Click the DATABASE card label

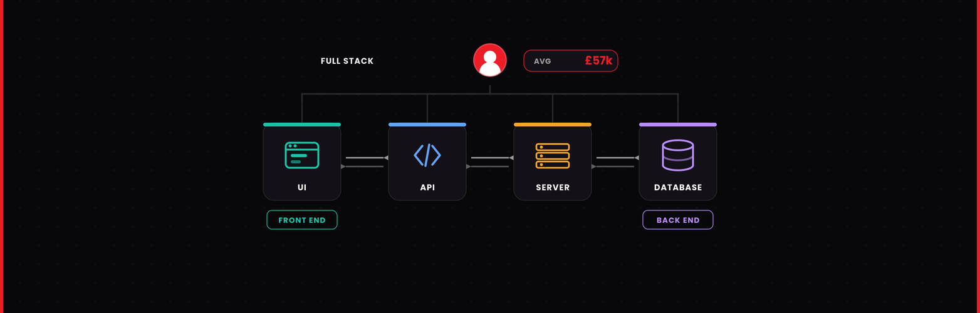678,187
